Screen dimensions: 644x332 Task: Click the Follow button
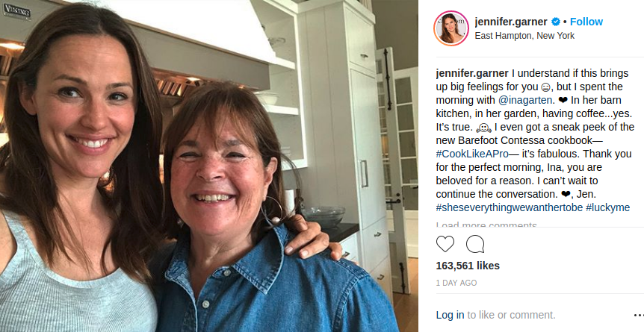(x=586, y=22)
